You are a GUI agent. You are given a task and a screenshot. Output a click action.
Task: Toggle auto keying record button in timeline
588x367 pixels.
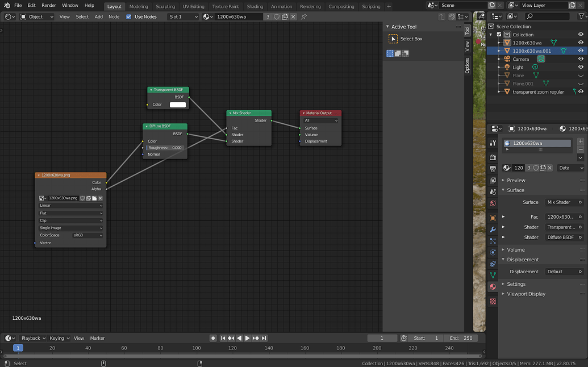pyautogui.click(x=213, y=338)
